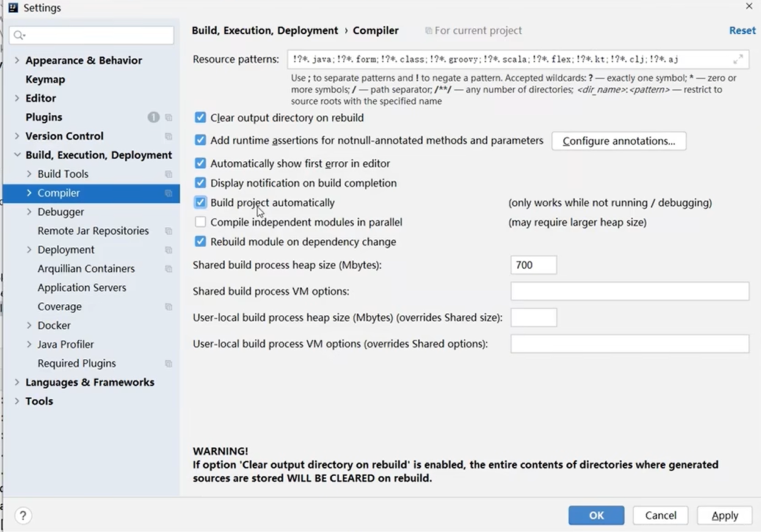
Task: Close the Settings dialog window
Action: point(749,6)
